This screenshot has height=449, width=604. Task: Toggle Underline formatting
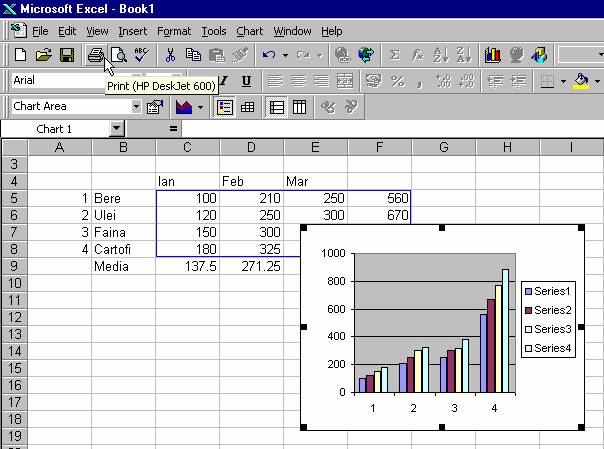(x=246, y=81)
